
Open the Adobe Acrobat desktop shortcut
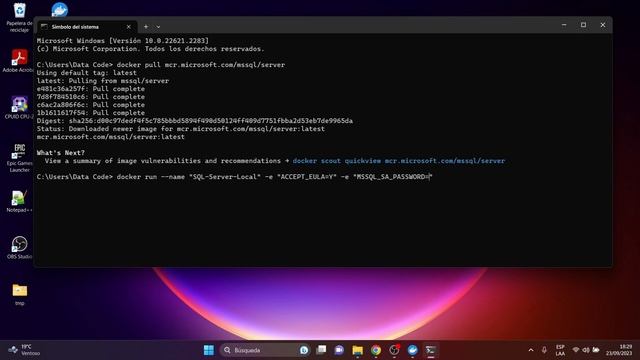(19, 61)
